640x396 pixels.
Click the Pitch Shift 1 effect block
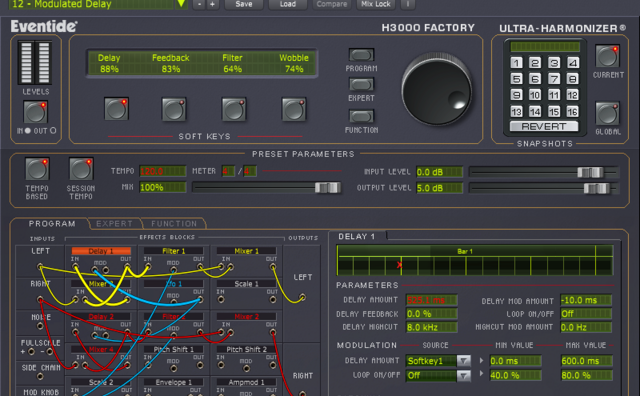[x=173, y=349]
